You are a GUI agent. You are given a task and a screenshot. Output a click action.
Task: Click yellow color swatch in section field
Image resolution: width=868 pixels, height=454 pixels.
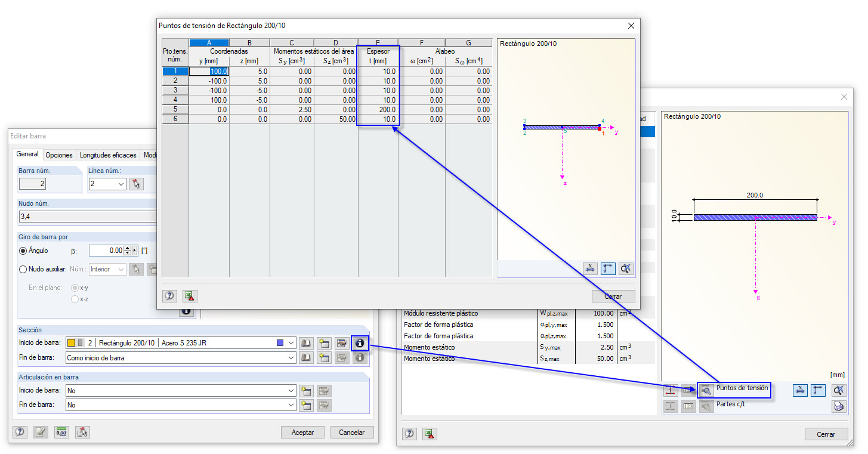(72, 343)
